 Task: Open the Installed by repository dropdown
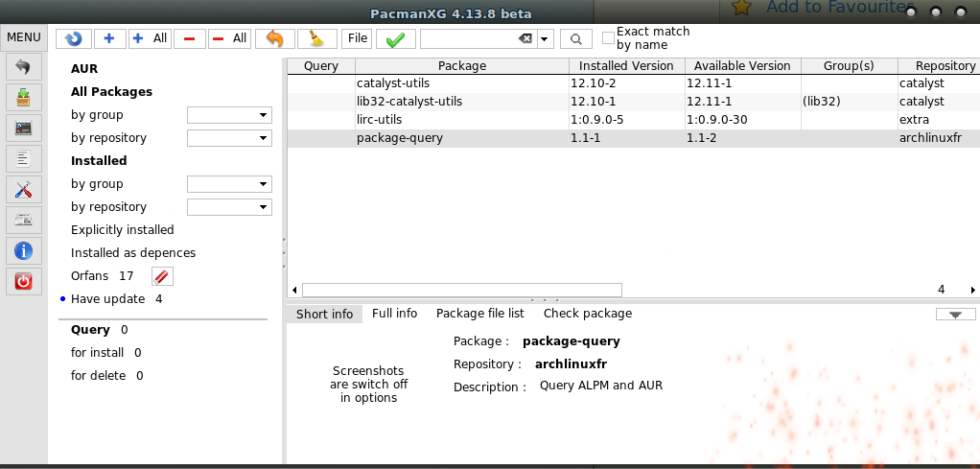click(x=229, y=207)
